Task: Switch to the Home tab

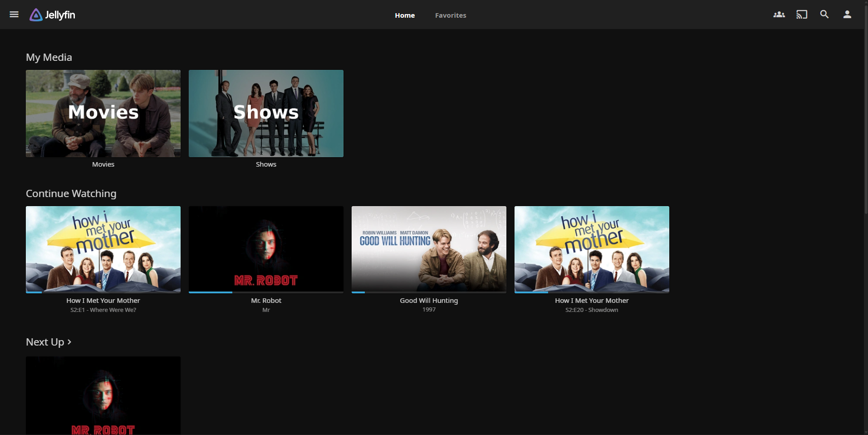Action: pos(404,15)
